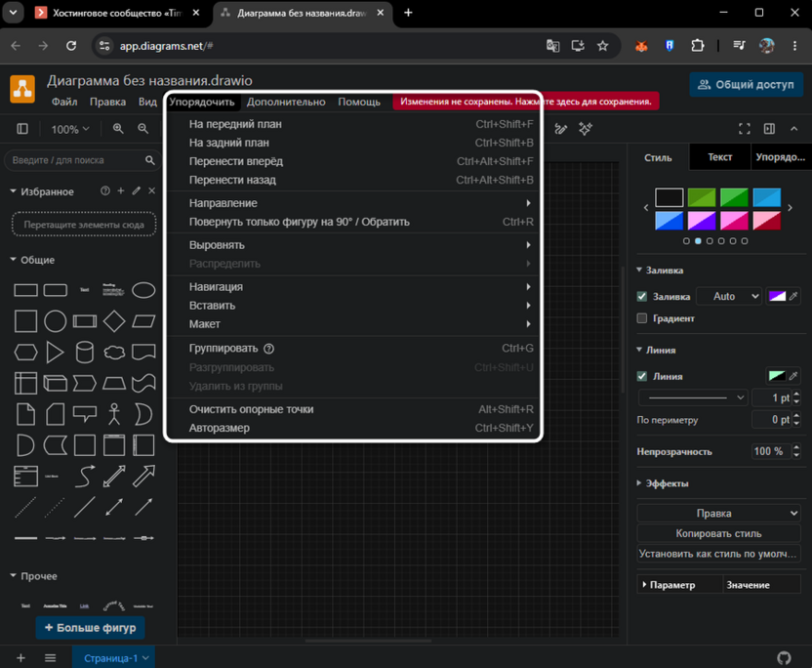The width and height of the screenshot is (812, 668).
Task: Click the unsaved changes red banner
Action: click(526, 102)
